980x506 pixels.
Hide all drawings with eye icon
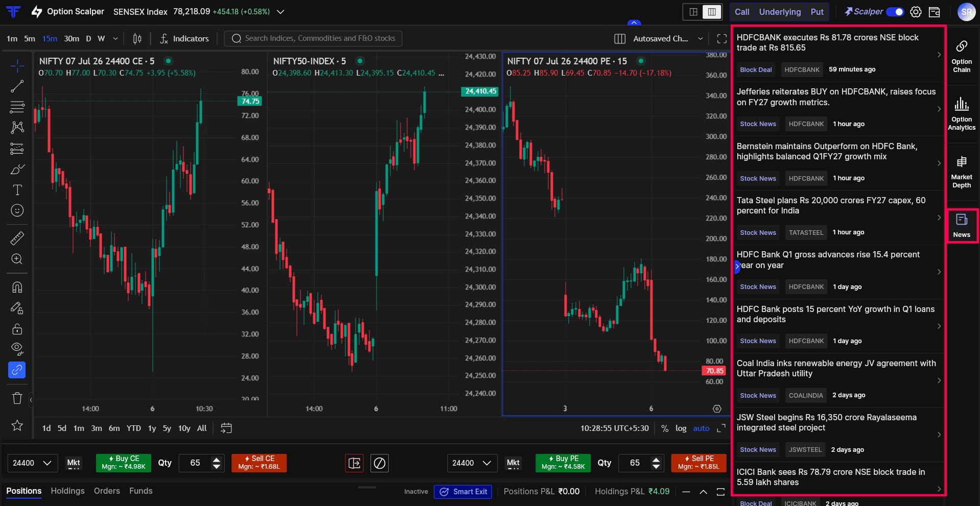pos(17,349)
